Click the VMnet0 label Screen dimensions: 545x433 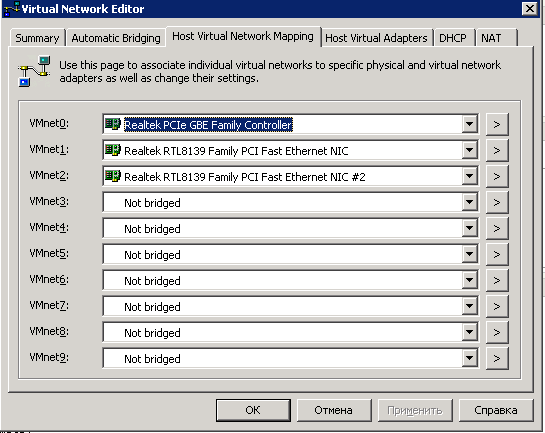[x=49, y=123]
